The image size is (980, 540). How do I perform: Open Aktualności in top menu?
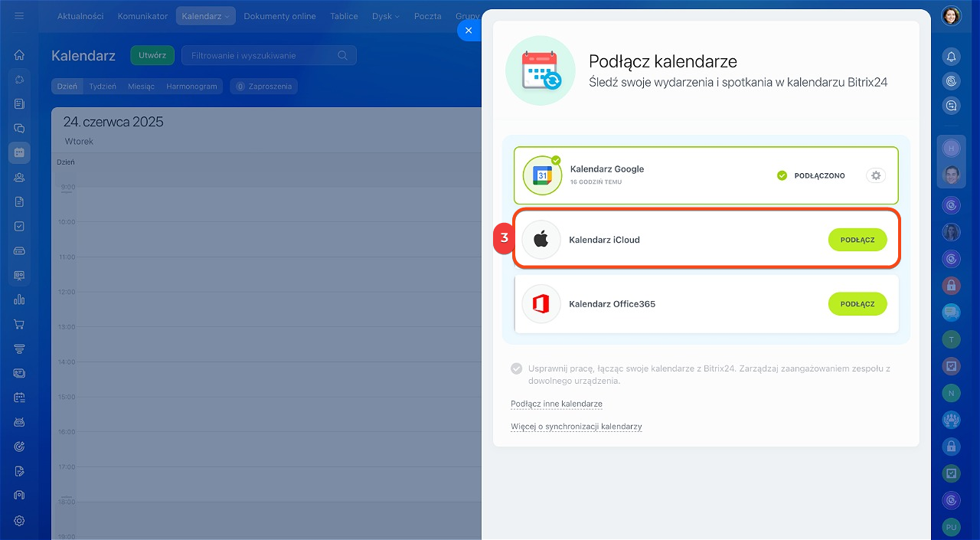pos(80,16)
